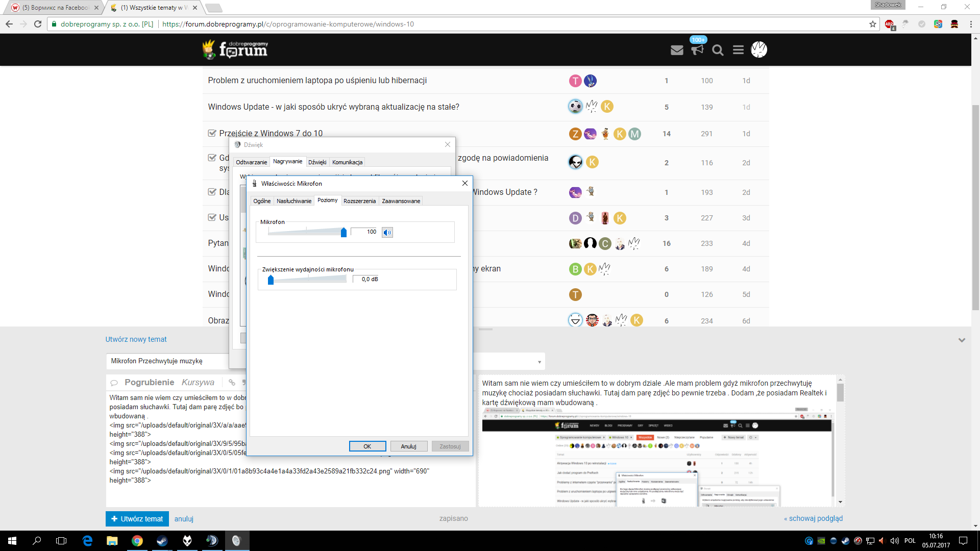Viewport: 980px width, 551px height.
Task: Open the user profile avatar in header
Action: click(759, 49)
